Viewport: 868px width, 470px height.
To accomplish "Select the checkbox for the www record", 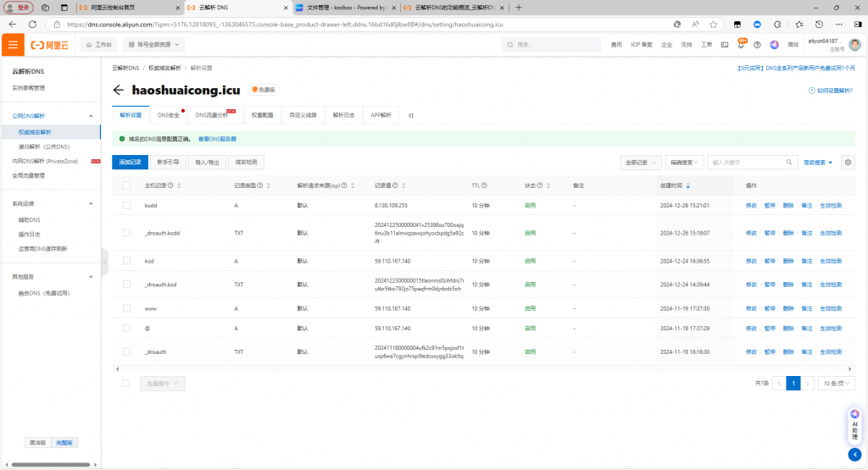I will [x=126, y=308].
